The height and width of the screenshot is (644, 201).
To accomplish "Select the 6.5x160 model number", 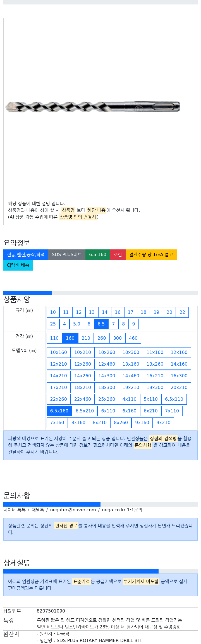I will click(59, 411).
